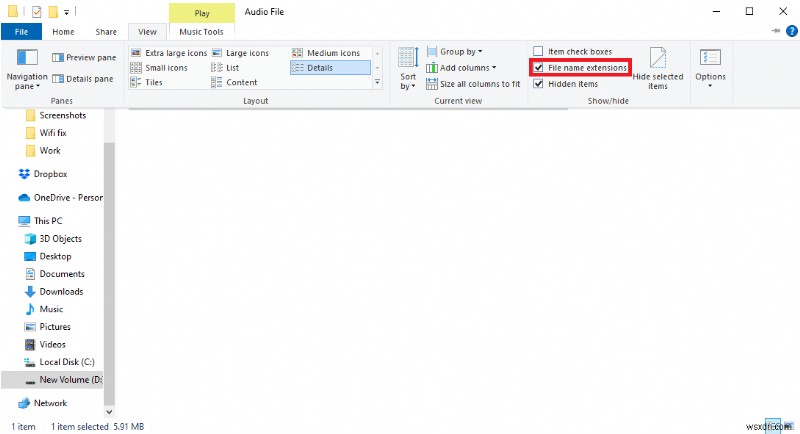Image resolution: width=800 pixels, height=434 pixels.
Task: Open Downloads in navigation pane
Action: [x=54, y=292]
